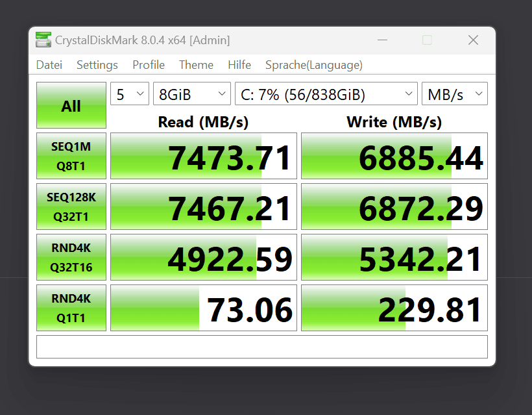Run the RND4K Q1T1 test

coord(71,308)
